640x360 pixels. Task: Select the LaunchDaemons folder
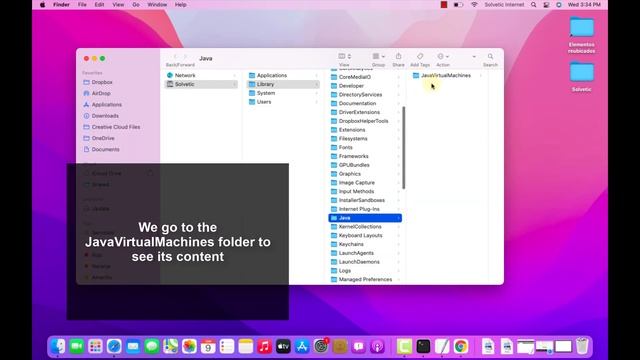[x=365, y=262]
